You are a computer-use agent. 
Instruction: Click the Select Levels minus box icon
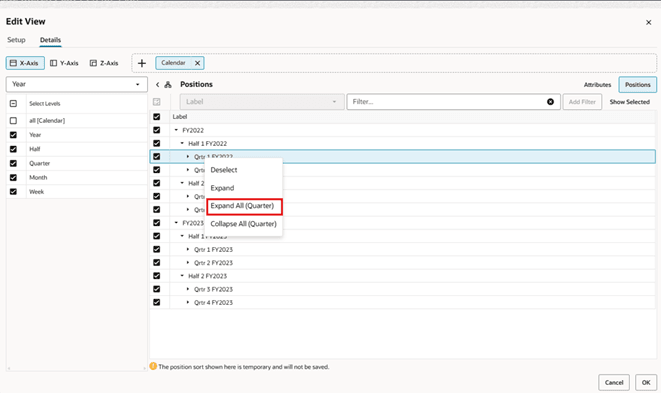(x=13, y=103)
